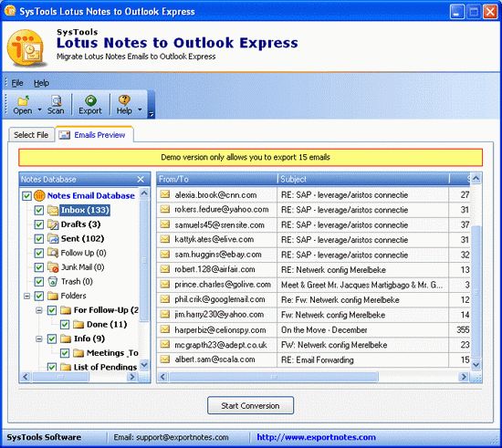
Task: Click the email list horizontal scrollbar thumb
Action: (274, 377)
